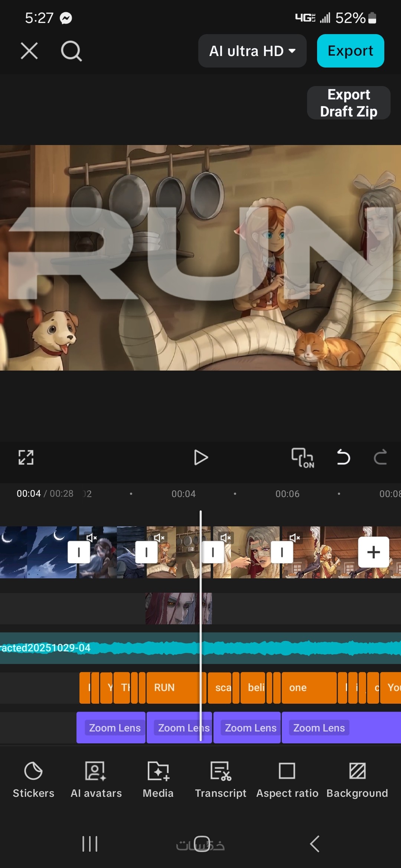Viewport: 401px width, 868px height.
Task: Tap the RUN text in video preview
Action: pyautogui.click(x=200, y=253)
